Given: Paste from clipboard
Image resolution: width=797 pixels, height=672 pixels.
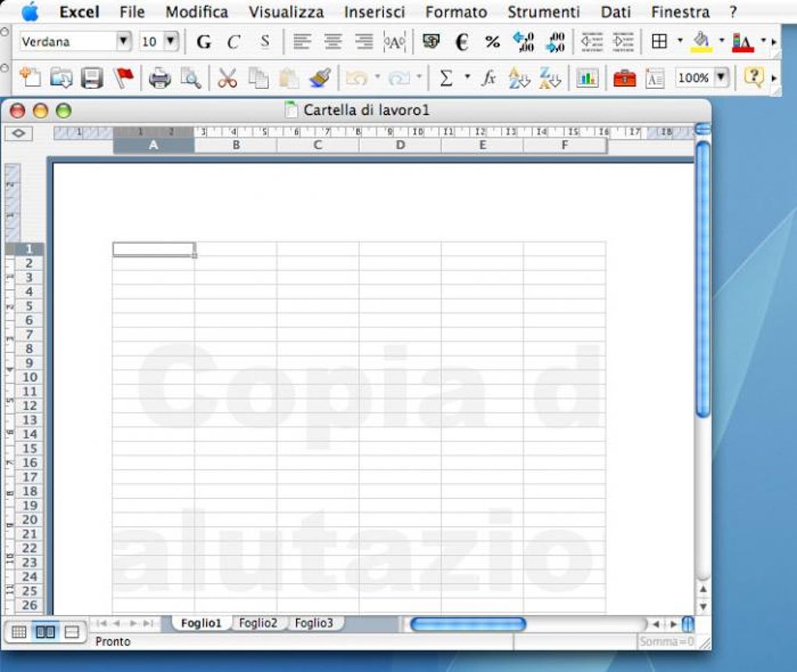Looking at the screenshot, I should coord(289,78).
